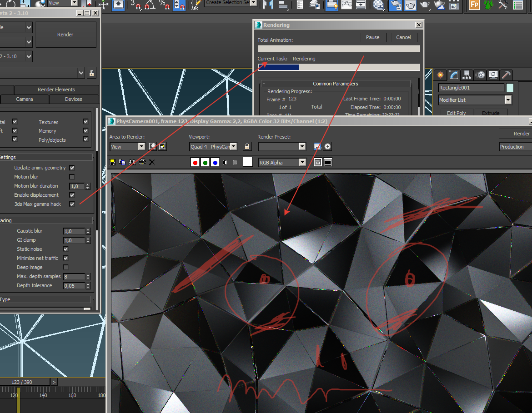Click the Render button in Render Setup
The height and width of the screenshot is (413, 532).
tap(65, 35)
